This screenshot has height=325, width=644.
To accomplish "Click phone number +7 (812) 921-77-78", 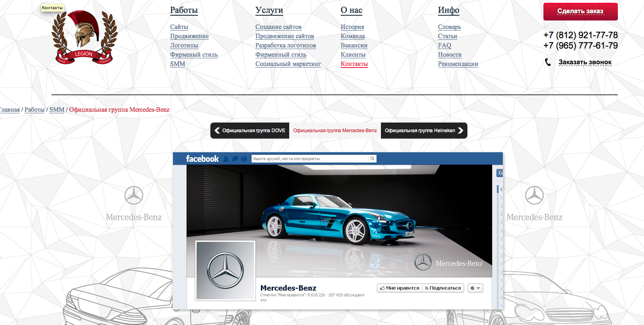I will click(580, 35).
